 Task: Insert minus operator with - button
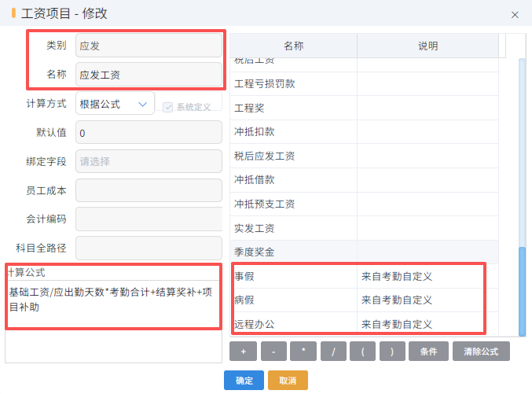click(273, 352)
